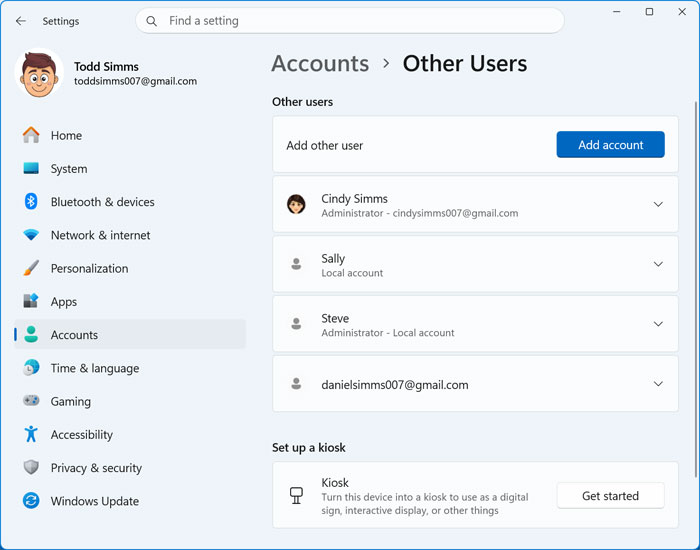Expand Cindy Simms account options
The height and width of the screenshot is (550, 700).
point(658,204)
